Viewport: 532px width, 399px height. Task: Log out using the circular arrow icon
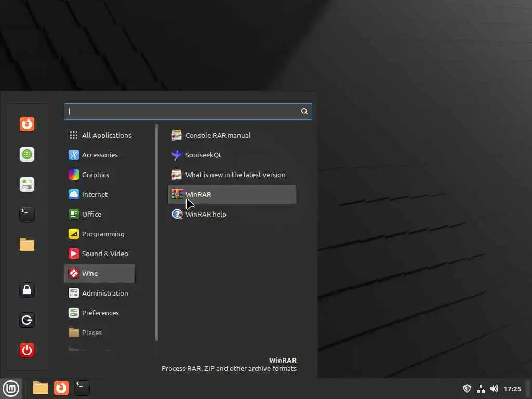click(x=27, y=320)
